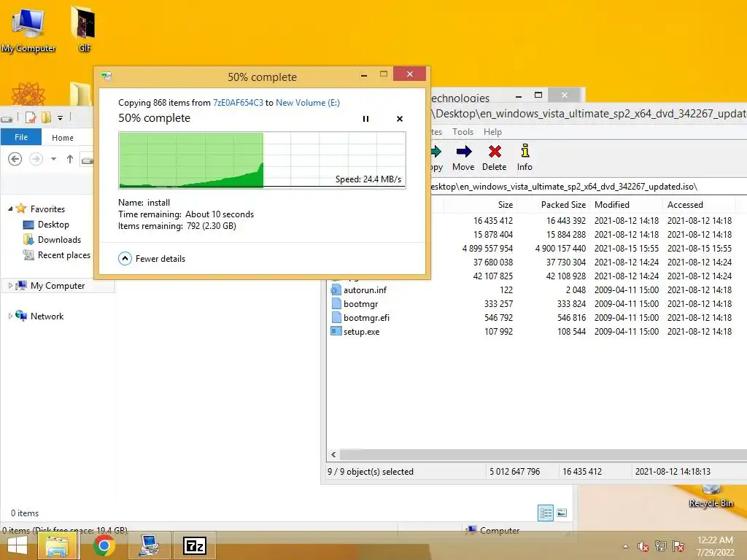Screen dimensions: 747x560
Task: Select the autorun.inf file in 7-Zip
Action: coord(365,290)
